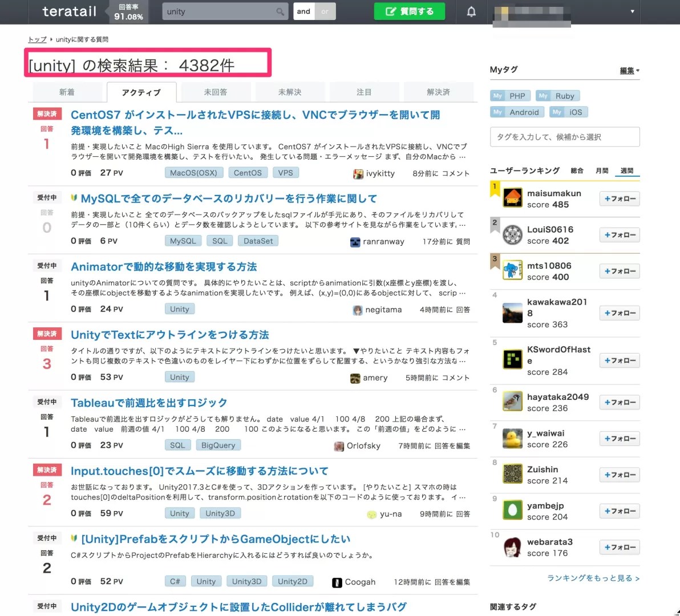Click hayataka2049's ranking avatar
This screenshot has width=680, height=616.
(x=512, y=402)
